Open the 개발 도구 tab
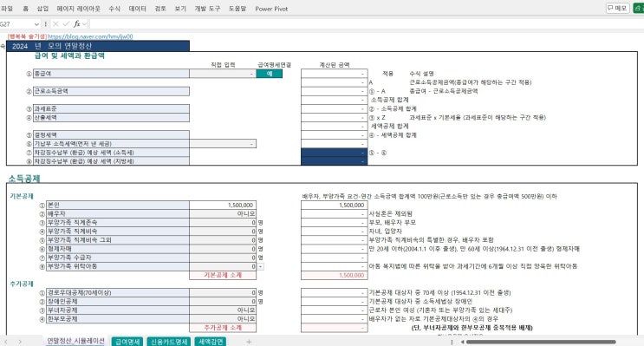Screen dimensions: 644x346 point(207,8)
